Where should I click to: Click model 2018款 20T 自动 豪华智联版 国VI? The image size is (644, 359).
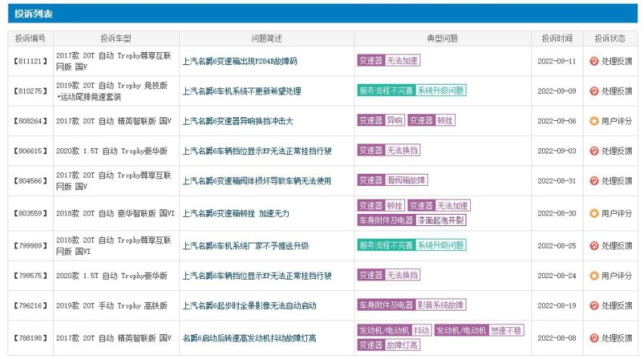[x=116, y=214]
